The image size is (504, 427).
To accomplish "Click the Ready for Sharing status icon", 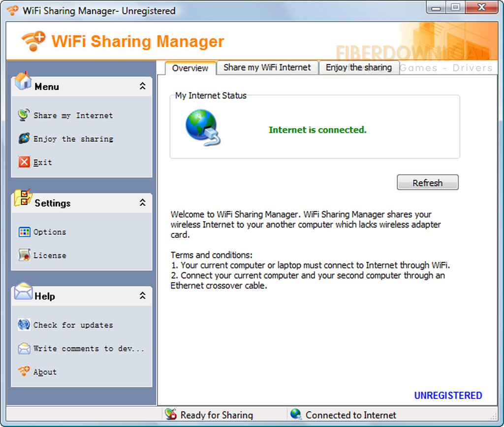I will coord(171,414).
